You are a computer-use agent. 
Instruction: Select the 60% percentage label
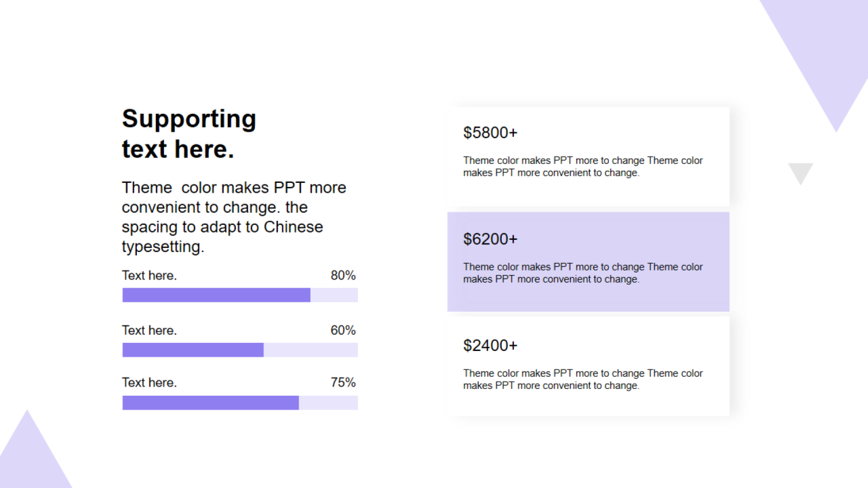tap(343, 331)
